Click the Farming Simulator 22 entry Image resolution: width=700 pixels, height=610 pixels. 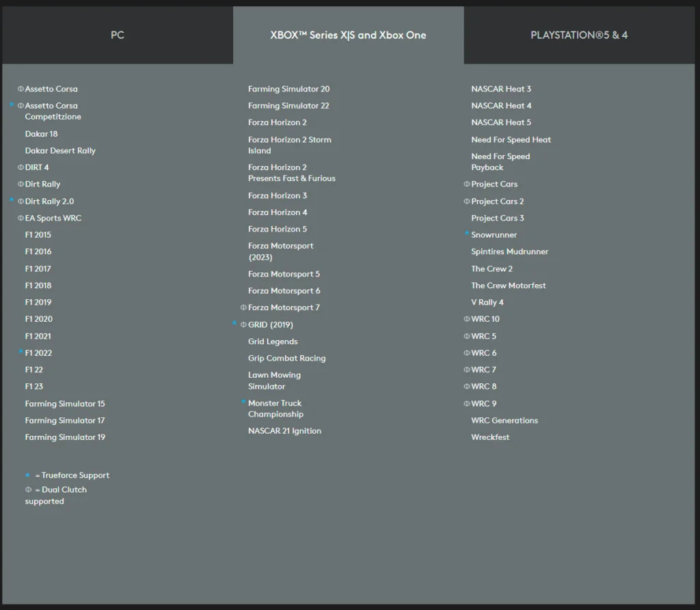288,106
